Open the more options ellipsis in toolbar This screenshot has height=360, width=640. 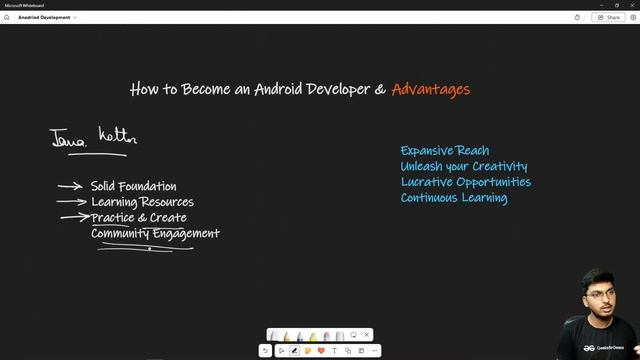click(374, 351)
